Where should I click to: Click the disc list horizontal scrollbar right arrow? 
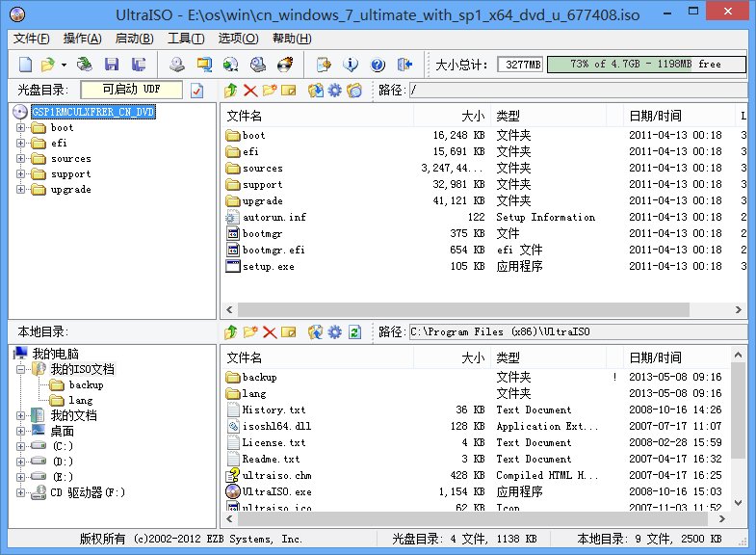point(738,309)
